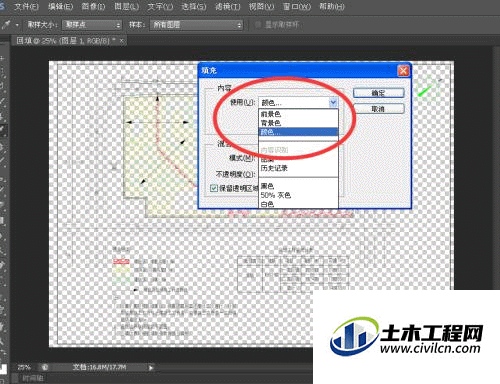Viewport: 500px width, 384px height.
Task: Open the 帮助(H) menu
Action: point(332,6)
